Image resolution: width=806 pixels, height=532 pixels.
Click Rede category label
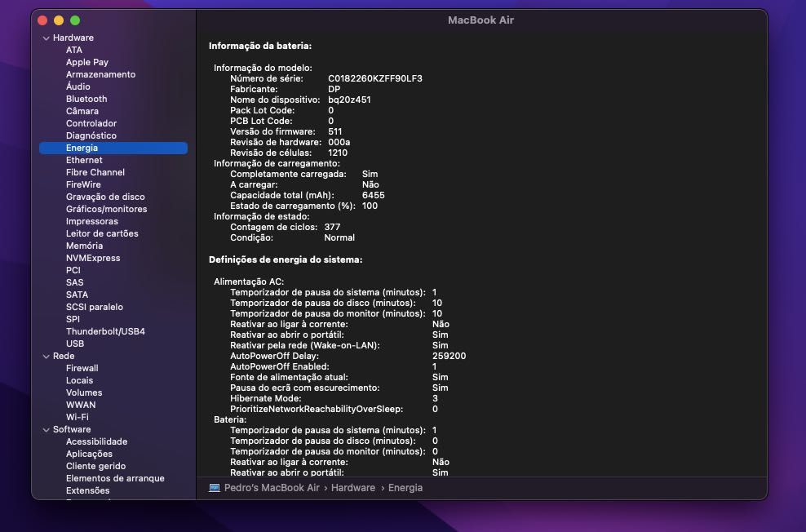[x=64, y=357]
